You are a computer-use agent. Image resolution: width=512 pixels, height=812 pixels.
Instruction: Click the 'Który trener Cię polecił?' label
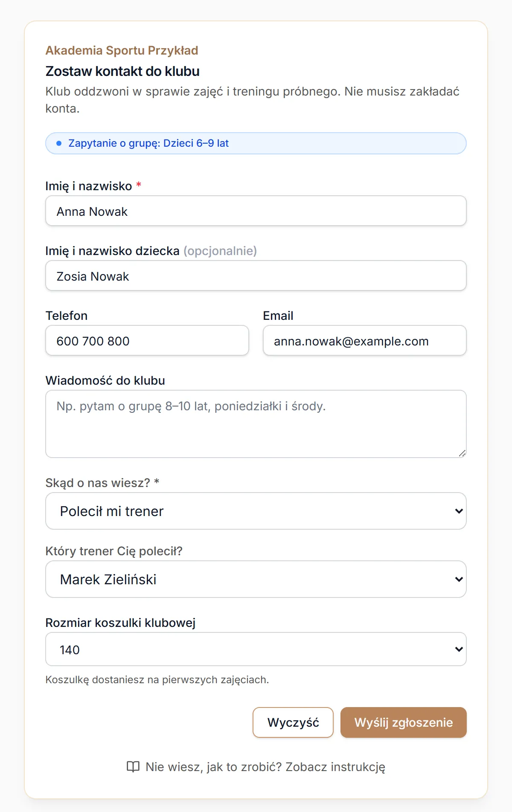pyautogui.click(x=114, y=551)
